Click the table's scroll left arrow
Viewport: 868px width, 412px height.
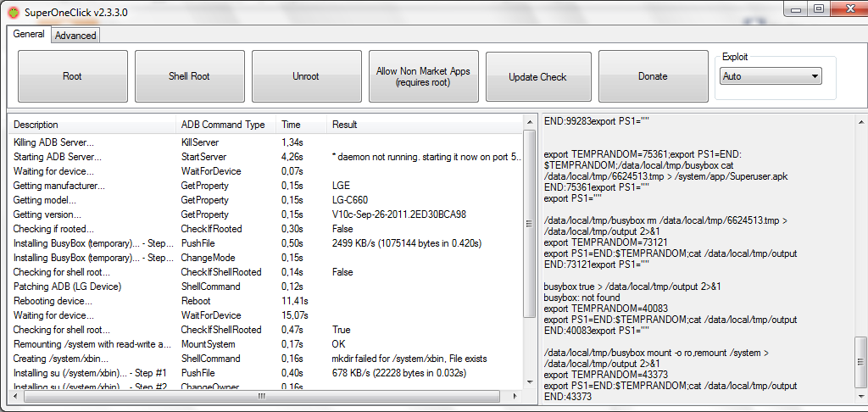point(15,397)
